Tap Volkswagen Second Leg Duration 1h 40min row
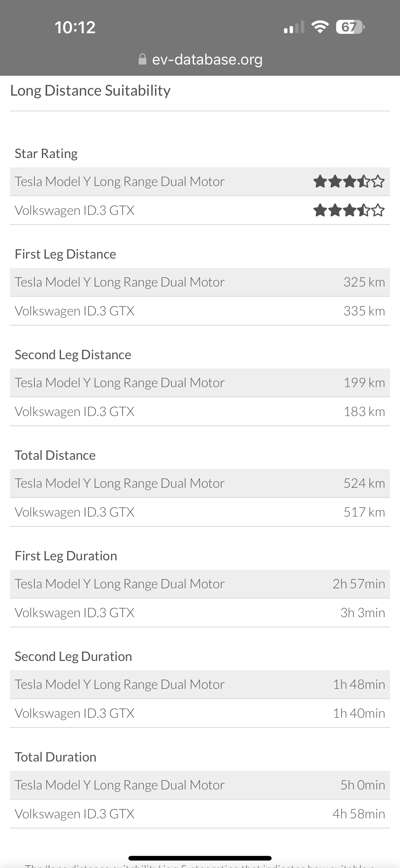The width and height of the screenshot is (400, 868). pos(200,713)
